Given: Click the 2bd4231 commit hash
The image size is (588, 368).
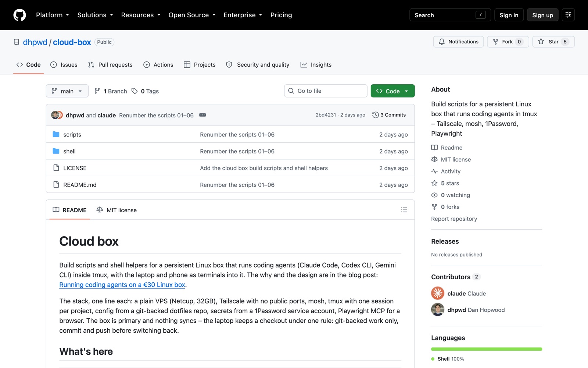Looking at the screenshot, I should [326, 115].
